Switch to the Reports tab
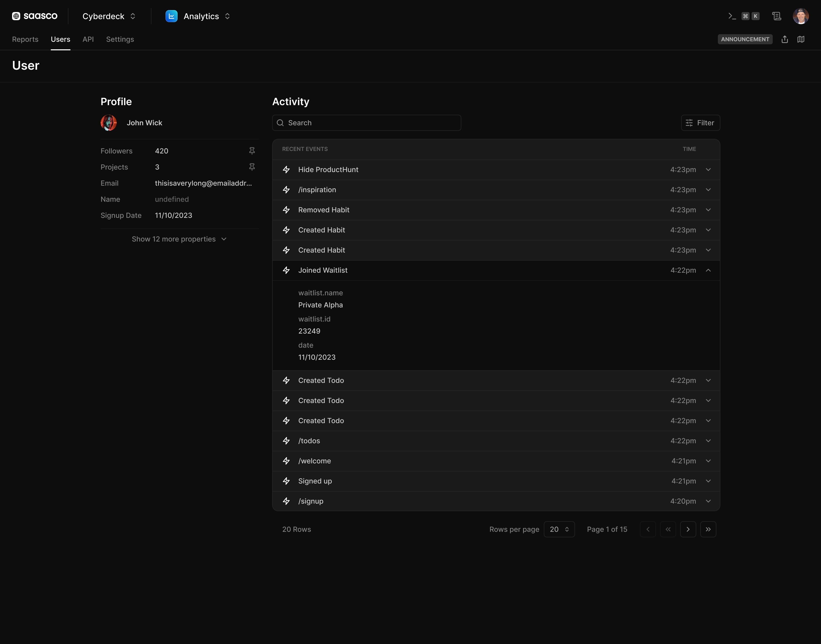Screen dimensions: 821x644 tap(25, 39)
